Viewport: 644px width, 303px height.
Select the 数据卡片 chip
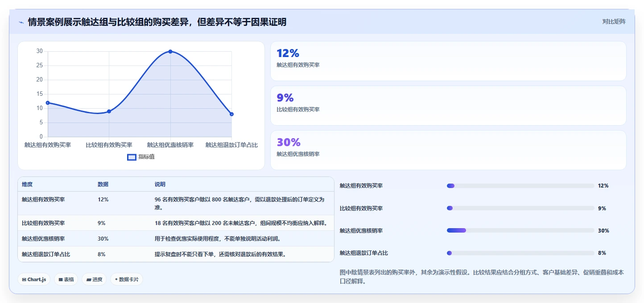tap(127, 279)
